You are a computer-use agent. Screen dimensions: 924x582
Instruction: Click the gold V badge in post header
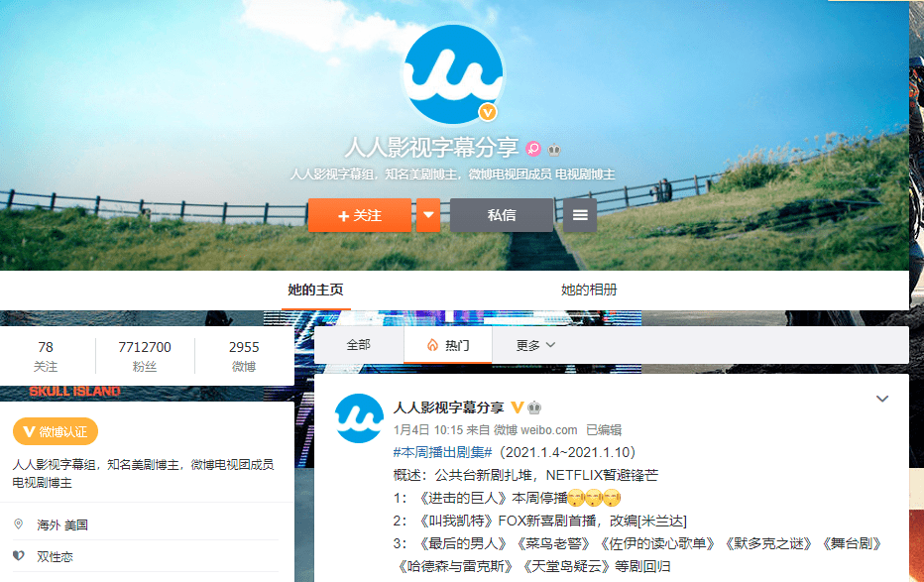[517, 407]
